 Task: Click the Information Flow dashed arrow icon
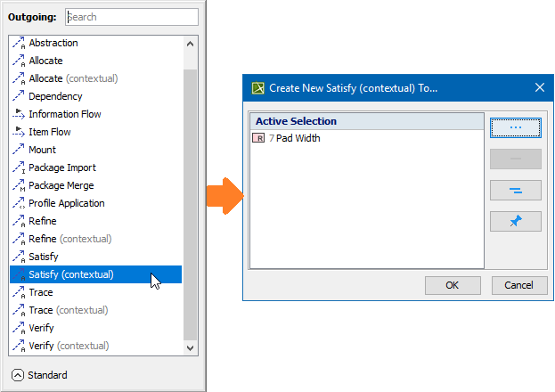point(19,114)
